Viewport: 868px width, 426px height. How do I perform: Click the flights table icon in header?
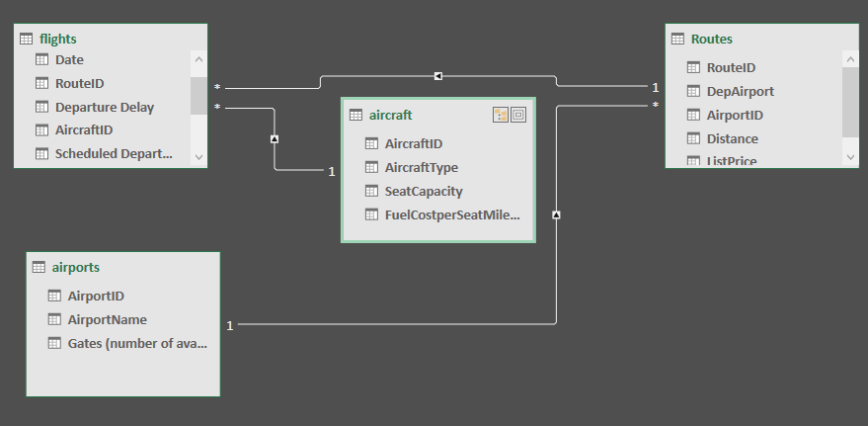click(27, 39)
